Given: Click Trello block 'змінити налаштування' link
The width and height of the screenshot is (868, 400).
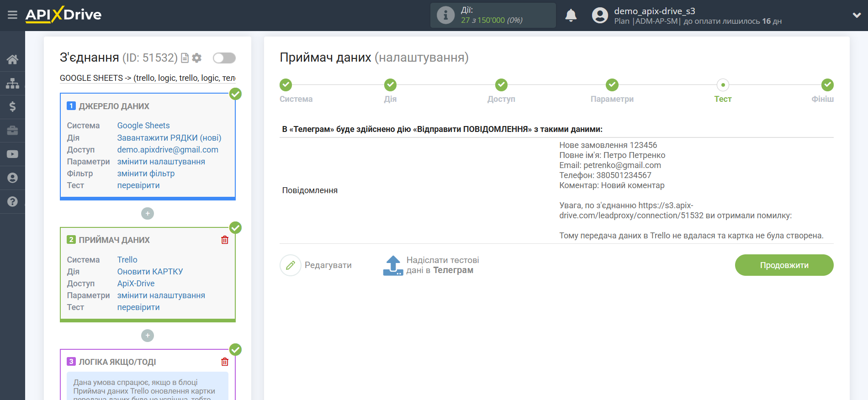Looking at the screenshot, I should click(161, 295).
